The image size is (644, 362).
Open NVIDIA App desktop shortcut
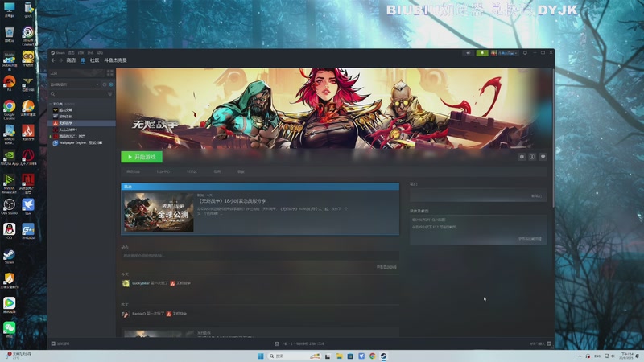pyautogui.click(x=9, y=158)
